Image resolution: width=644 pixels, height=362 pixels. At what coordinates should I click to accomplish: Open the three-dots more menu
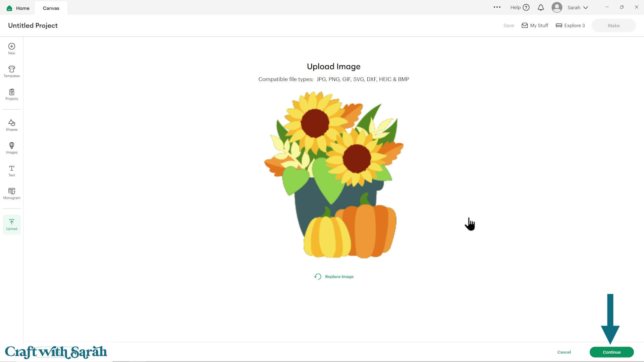click(x=497, y=7)
